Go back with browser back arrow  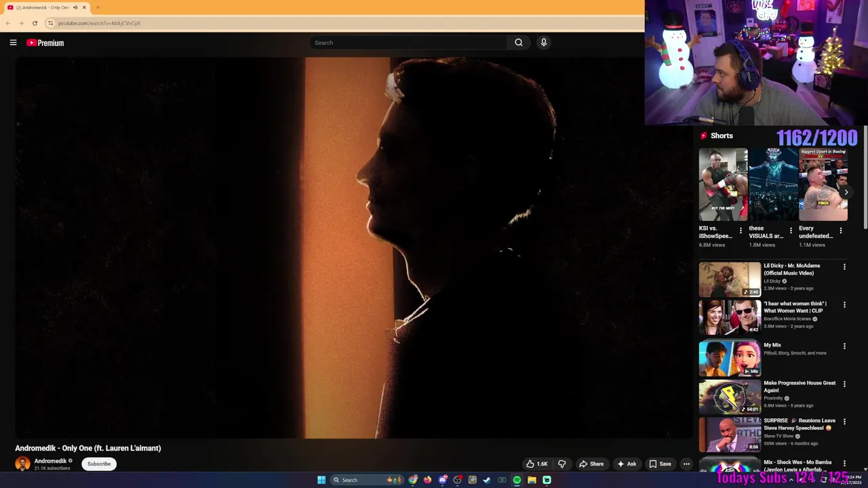[7, 23]
